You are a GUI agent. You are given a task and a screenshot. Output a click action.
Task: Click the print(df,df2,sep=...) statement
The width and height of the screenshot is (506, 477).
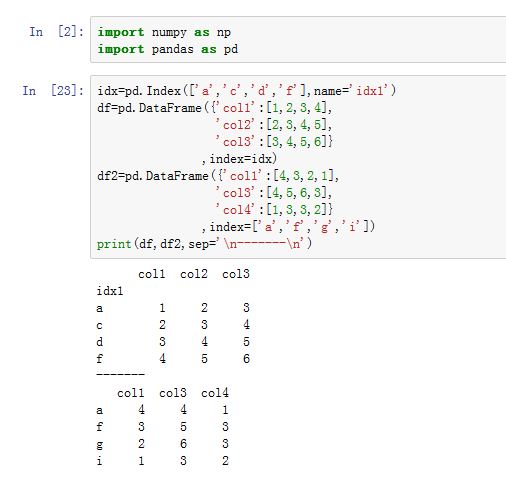coord(204,244)
